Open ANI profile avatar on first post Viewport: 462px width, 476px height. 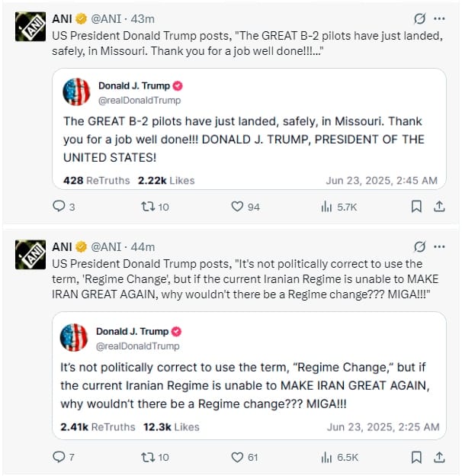[x=30, y=27]
